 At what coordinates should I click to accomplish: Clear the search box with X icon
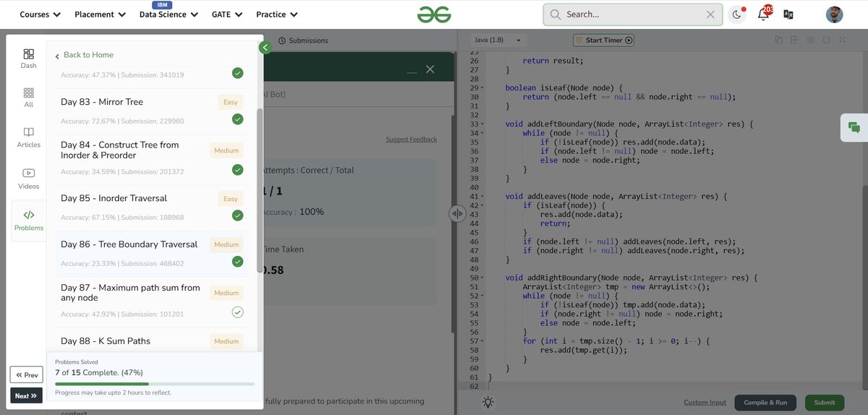(710, 14)
